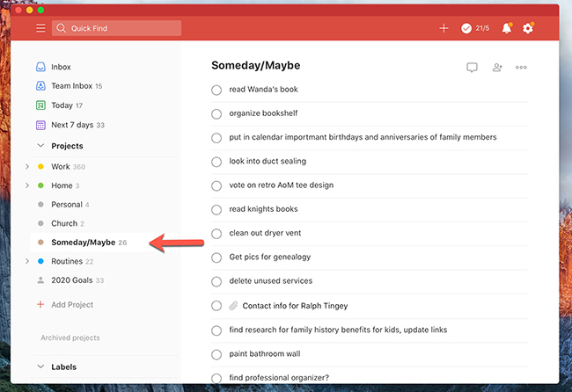572x392 pixels.
Task: Open settings gear icon
Action: point(528,28)
